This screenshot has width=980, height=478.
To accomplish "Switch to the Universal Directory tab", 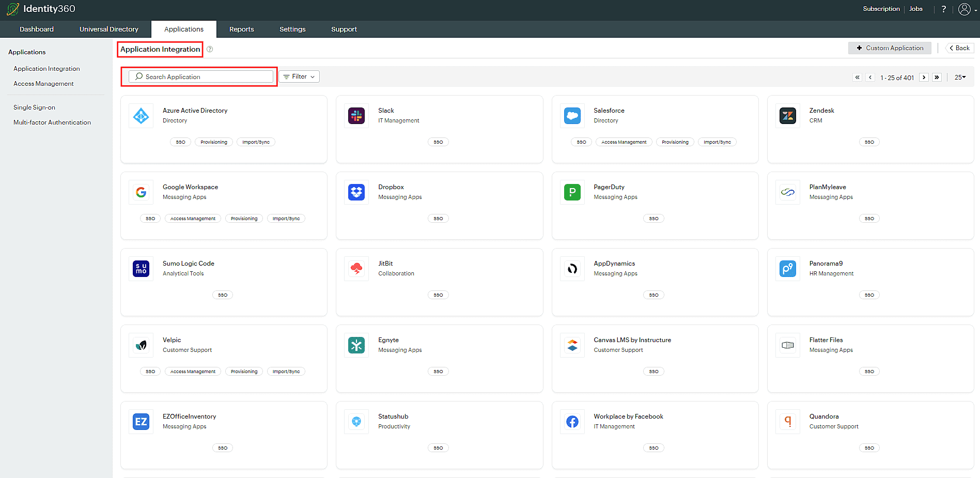I will pos(109,29).
